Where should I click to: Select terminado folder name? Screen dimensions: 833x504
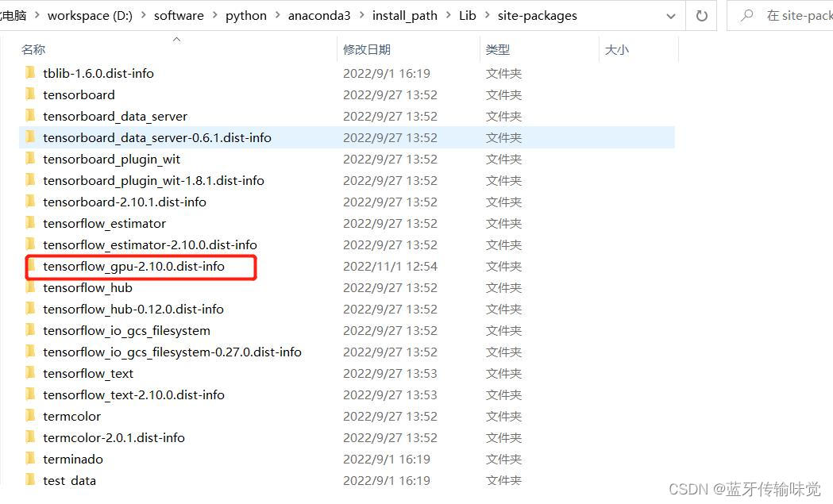pos(73,460)
